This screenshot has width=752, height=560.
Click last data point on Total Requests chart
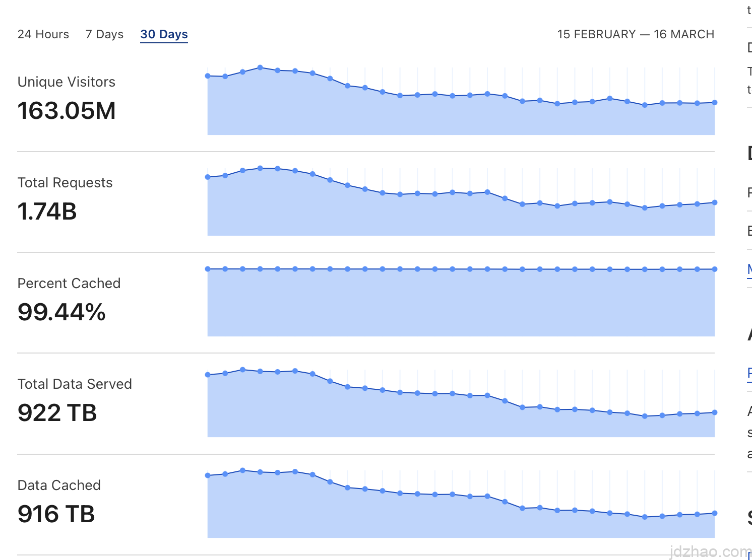tap(714, 203)
